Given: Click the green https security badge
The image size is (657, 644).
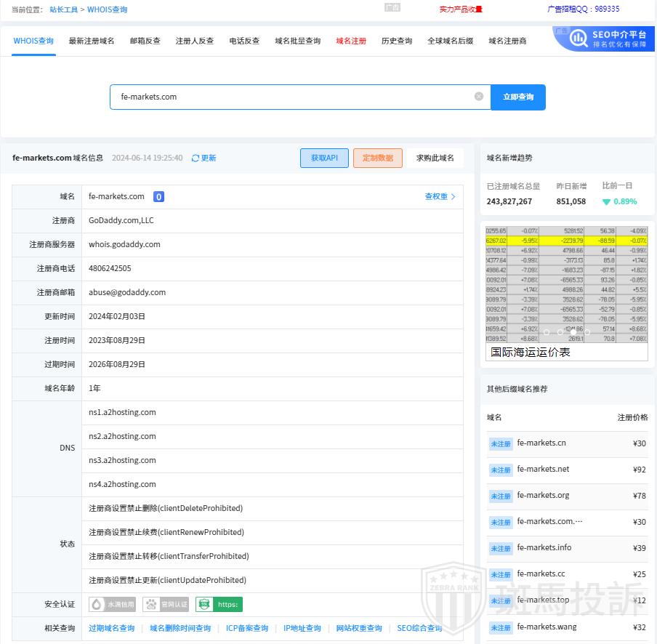Looking at the screenshot, I should [x=219, y=604].
